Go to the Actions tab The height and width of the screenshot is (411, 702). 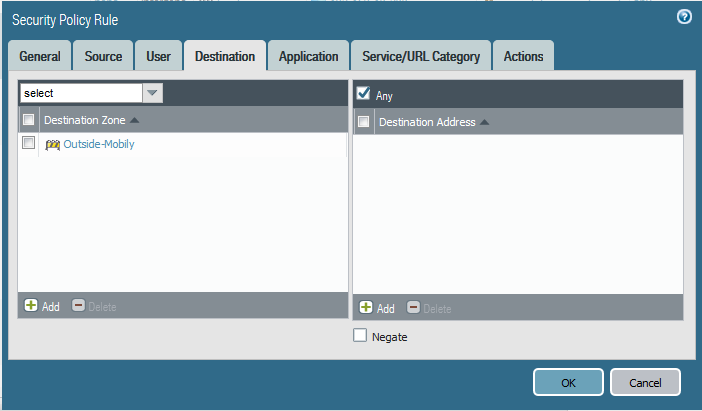click(x=523, y=57)
